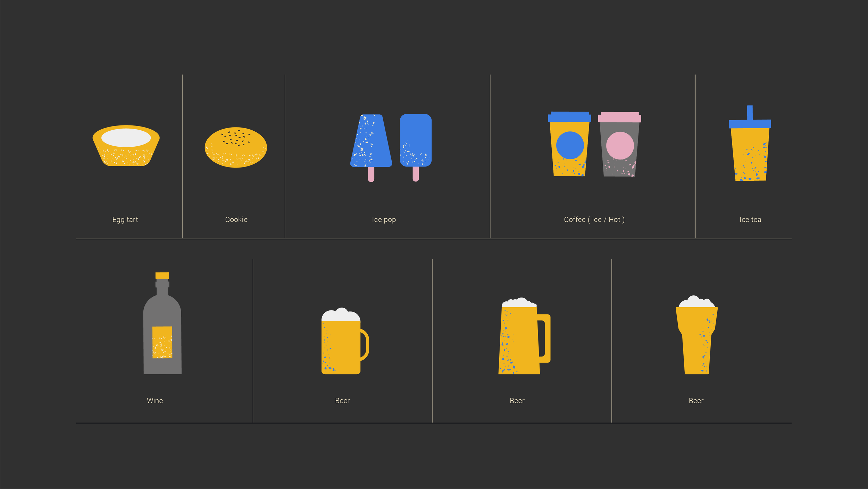The width and height of the screenshot is (868, 489).
Task: Click the "Ice tea" label
Action: tap(750, 220)
